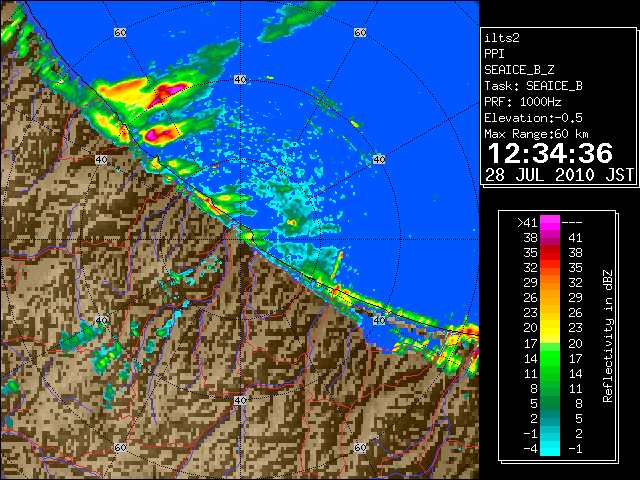This screenshot has width=640, height=480.
Task: Select the product label 'SEAICE_B_Z'
Action: coord(519,70)
